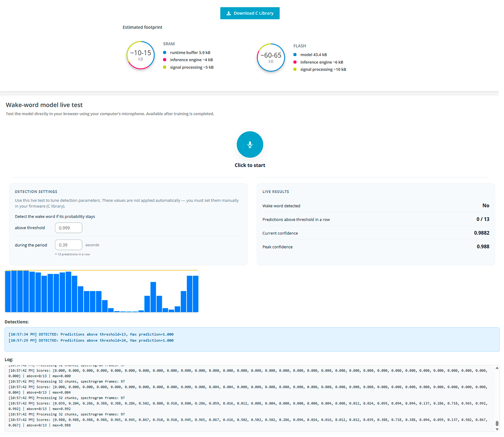Click the blue dot beside model 43.4 kB
The height and width of the screenshot is (437, 504).
coord(295,55)
